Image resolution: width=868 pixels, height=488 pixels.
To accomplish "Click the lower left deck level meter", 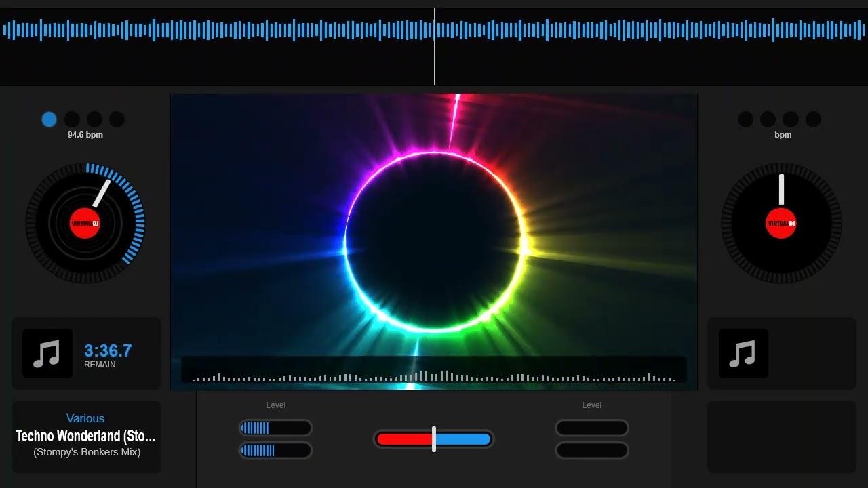I will (x=276, y=450).
